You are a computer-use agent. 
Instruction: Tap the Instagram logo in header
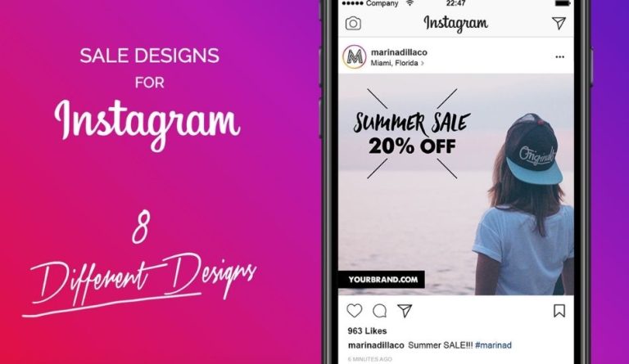[455, 24]
